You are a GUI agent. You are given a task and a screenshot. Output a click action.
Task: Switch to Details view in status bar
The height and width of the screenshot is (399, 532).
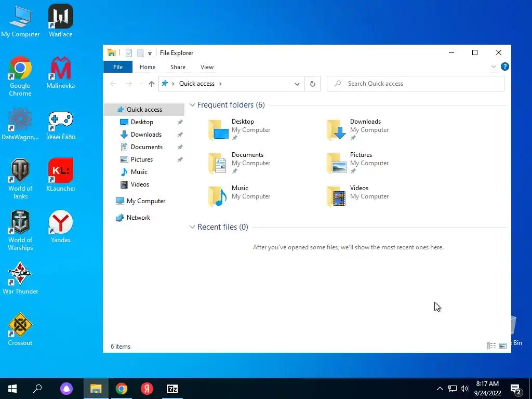coord(491,345)
